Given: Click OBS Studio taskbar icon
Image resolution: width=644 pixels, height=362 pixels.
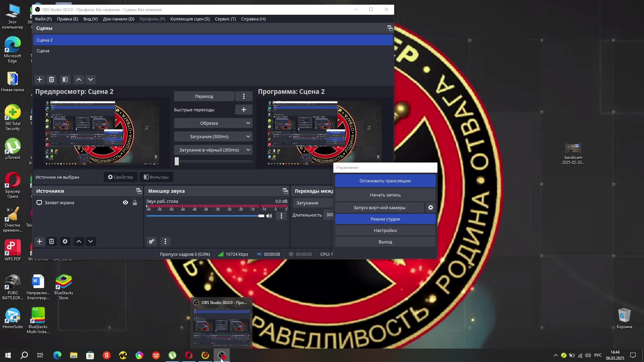Looking at the screenshot, I should coord(222,355).
